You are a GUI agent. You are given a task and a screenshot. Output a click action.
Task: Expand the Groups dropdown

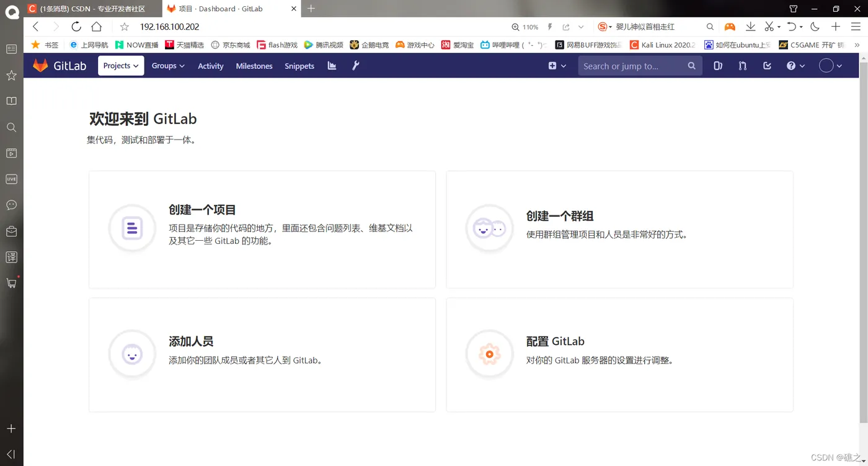pyautogui.click(x=168, y=66)
